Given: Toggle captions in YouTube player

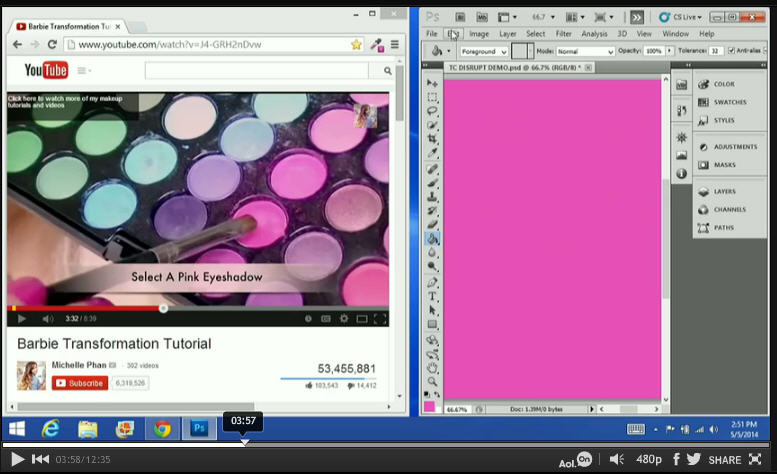Looking at the screenshot, I should pos(326,318).
